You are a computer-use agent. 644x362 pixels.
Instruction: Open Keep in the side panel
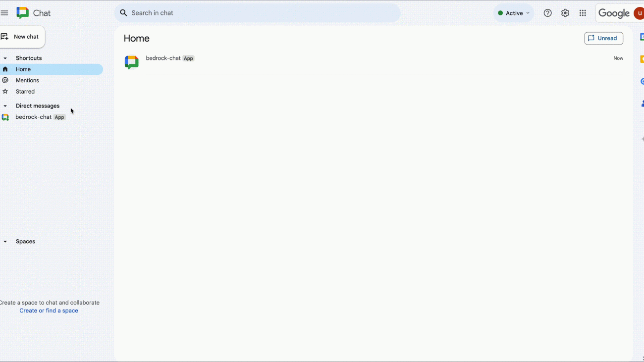[x=642, y=59]
